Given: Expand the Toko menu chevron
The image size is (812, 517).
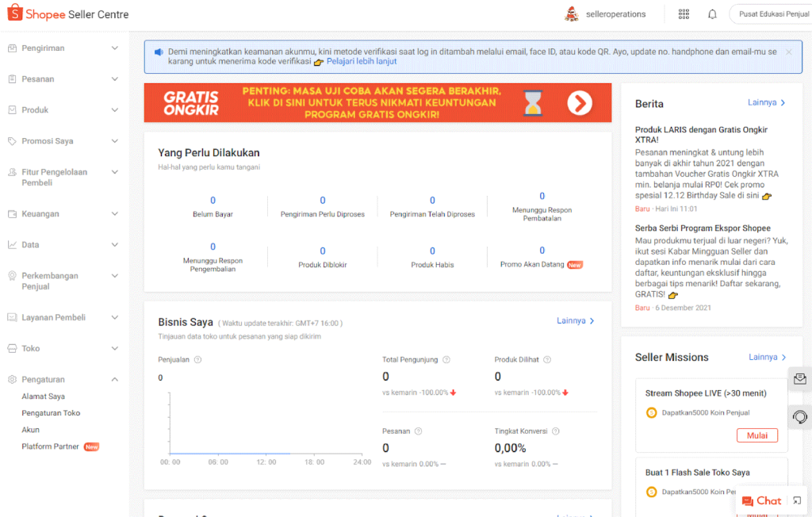Looking at the screenshot, I should point(115,349).
